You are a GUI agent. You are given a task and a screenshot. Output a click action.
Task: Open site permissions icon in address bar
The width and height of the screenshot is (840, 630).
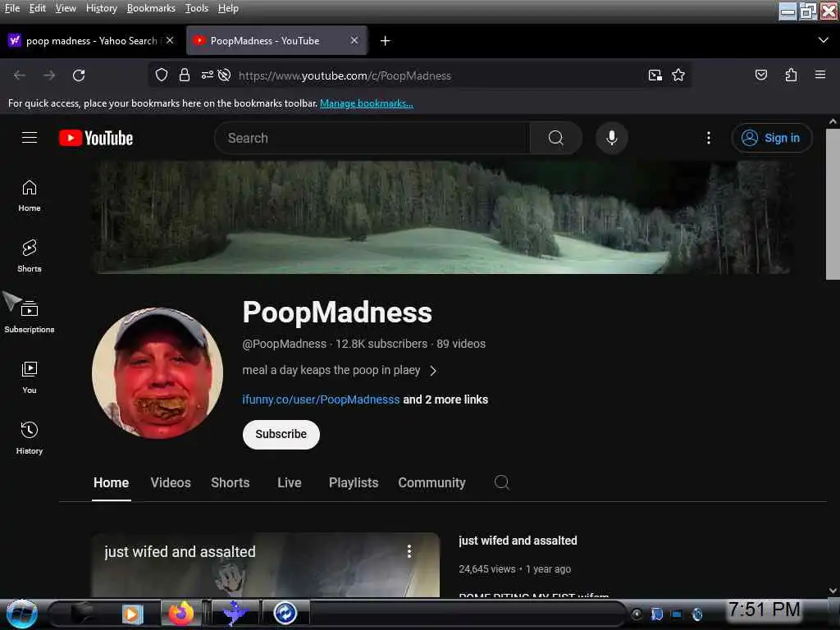pos(208,75)
